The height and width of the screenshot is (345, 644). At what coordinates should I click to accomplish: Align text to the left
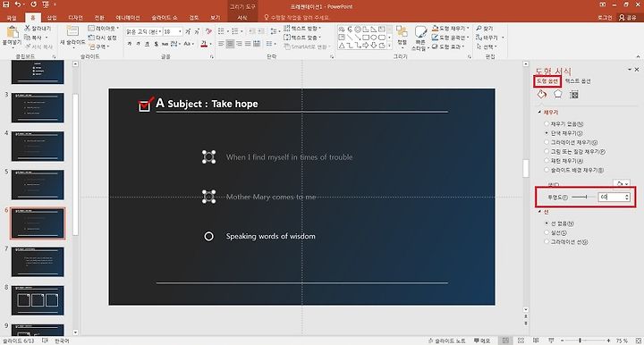point(221,44)
